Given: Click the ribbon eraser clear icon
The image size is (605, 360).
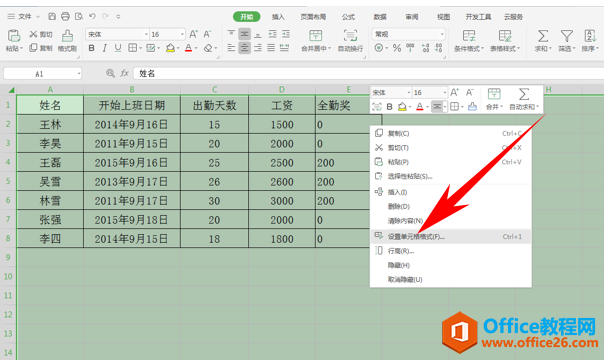Looking at the screenshot, I should click(208, 48).
